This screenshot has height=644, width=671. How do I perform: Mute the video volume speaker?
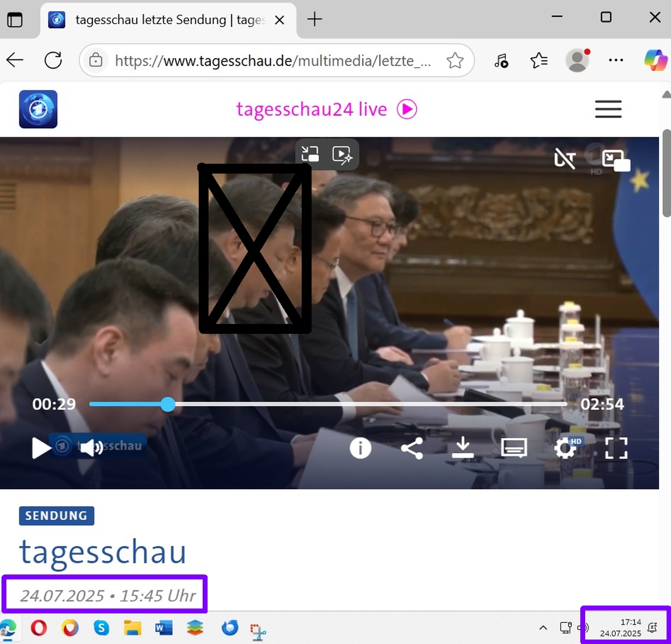pyautogui.click(x=91, y=448)
